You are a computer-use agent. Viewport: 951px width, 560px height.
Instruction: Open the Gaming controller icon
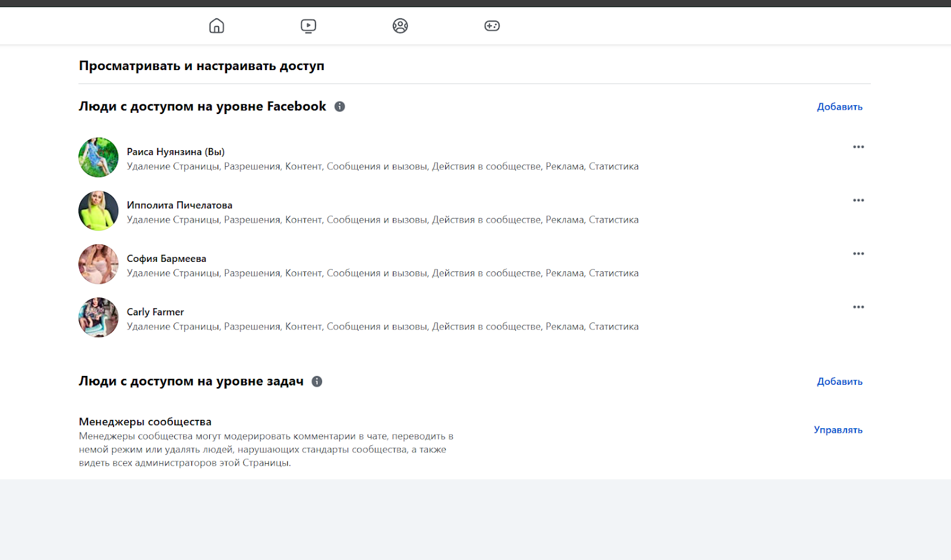point(492,26)
